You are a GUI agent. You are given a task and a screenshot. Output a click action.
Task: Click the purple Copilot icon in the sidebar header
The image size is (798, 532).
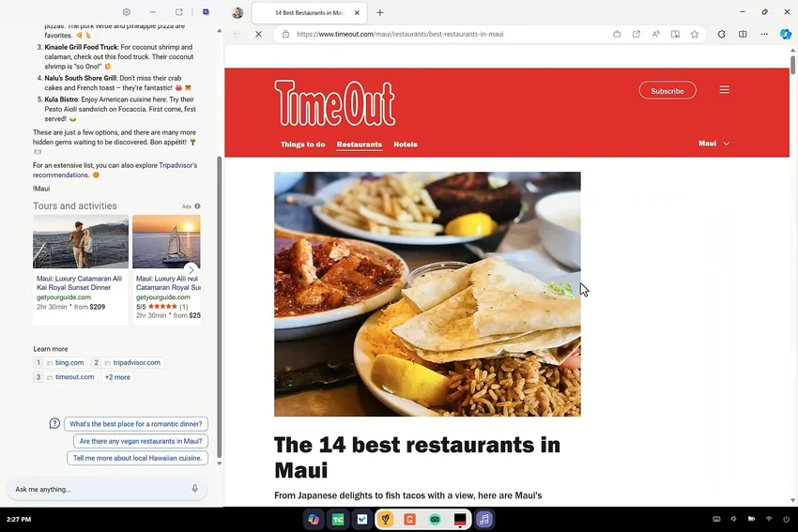pos(207,11)
